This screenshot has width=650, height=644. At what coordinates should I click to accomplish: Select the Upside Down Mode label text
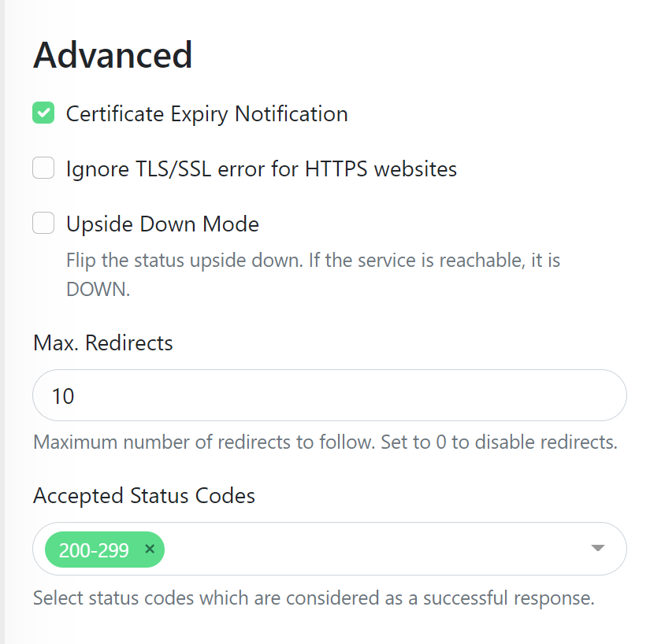[x=162, y=224]
